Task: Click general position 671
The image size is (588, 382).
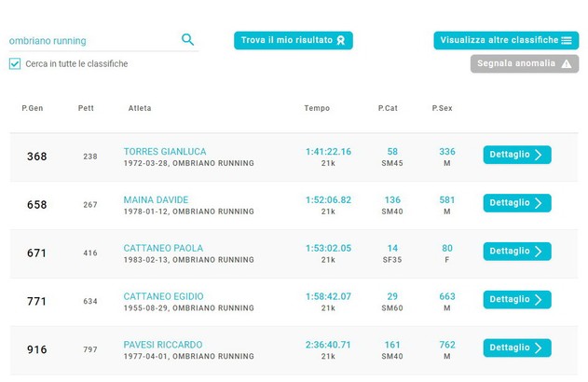Action: tap(36, 253)
